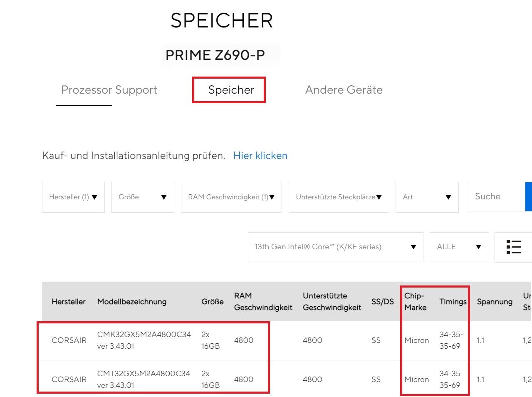
Task: Expand the Größe filter dropdown
Action: pos(143,197)
